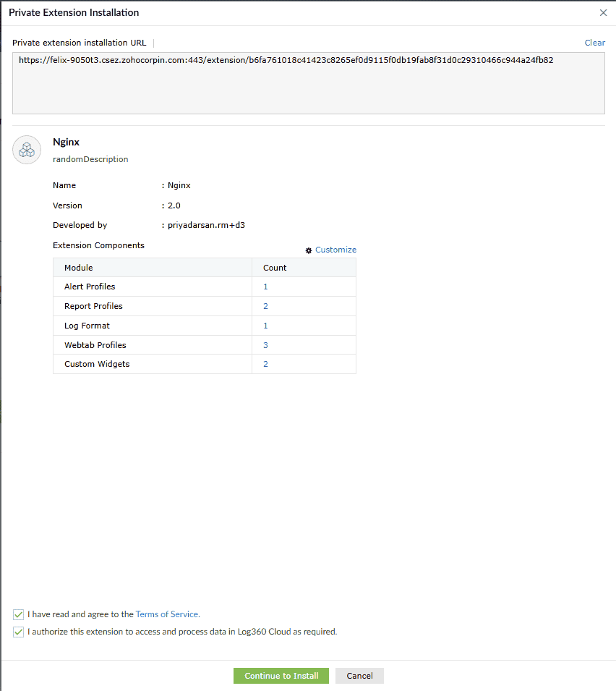616x691 pixels.
Task: Select the Alert Profiles module row
Action: tap(205, 287)
